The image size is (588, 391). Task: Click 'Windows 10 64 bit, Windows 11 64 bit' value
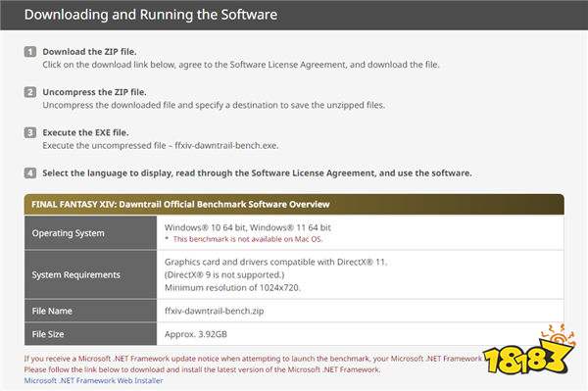[x=248, y=227]
